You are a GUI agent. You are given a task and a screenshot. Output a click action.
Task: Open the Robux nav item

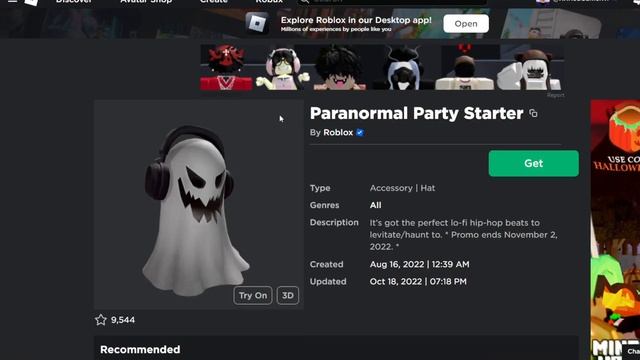point(269,1)
